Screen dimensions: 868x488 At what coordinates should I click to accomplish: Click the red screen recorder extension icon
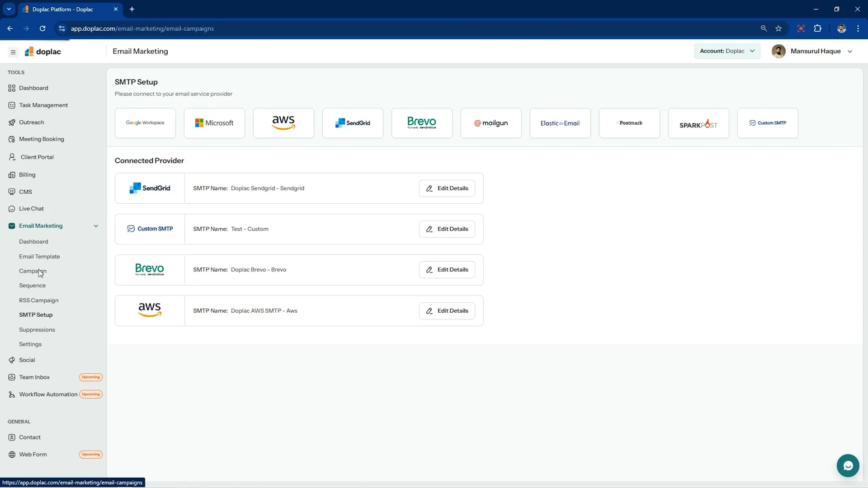click(801, 28)
